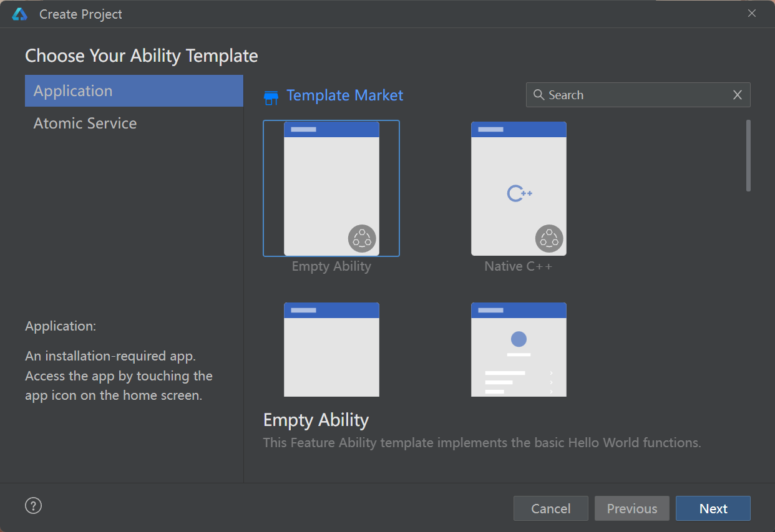This screenshot has width=775, height=532.
Task: Select the profile list template thumbnail
Action: pos(519,350)
